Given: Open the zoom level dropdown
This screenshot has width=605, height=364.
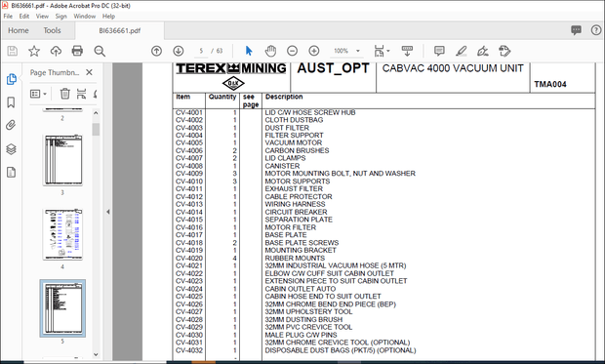Looking at the screenshot, I should click(358, 51).
